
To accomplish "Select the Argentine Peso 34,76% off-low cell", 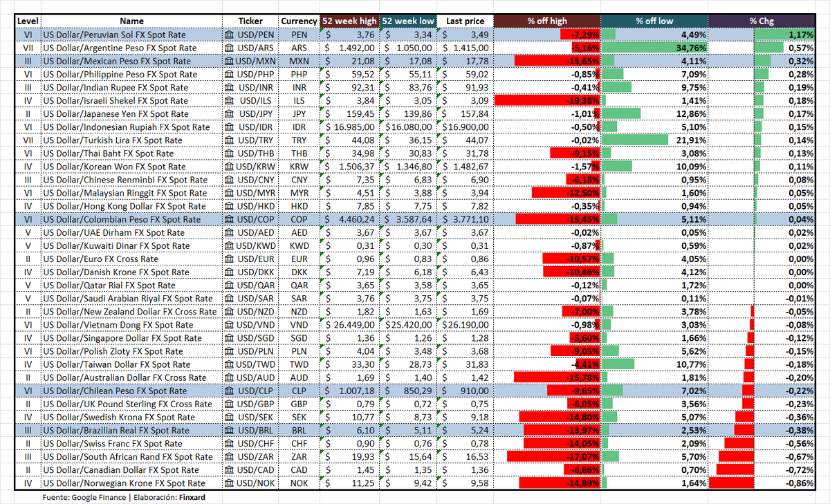I will (x=654, y=48).
